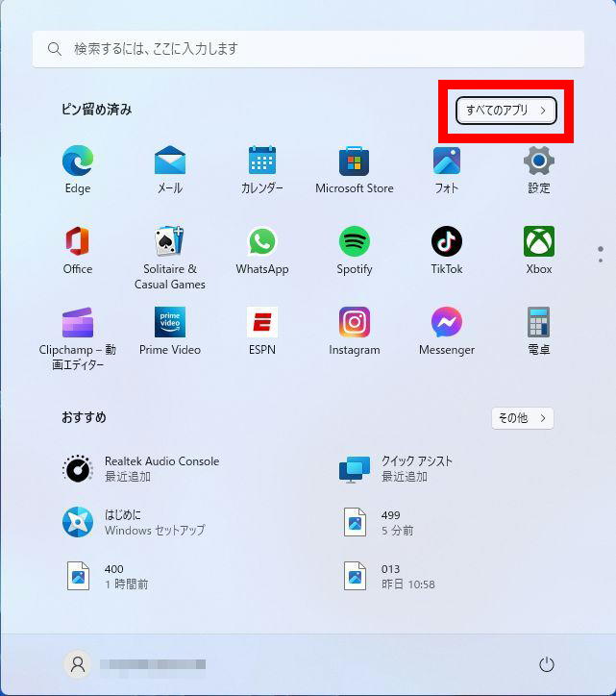Open クイック アシスト quick assist
Viewport: 616px width, 696px height.
396,469
